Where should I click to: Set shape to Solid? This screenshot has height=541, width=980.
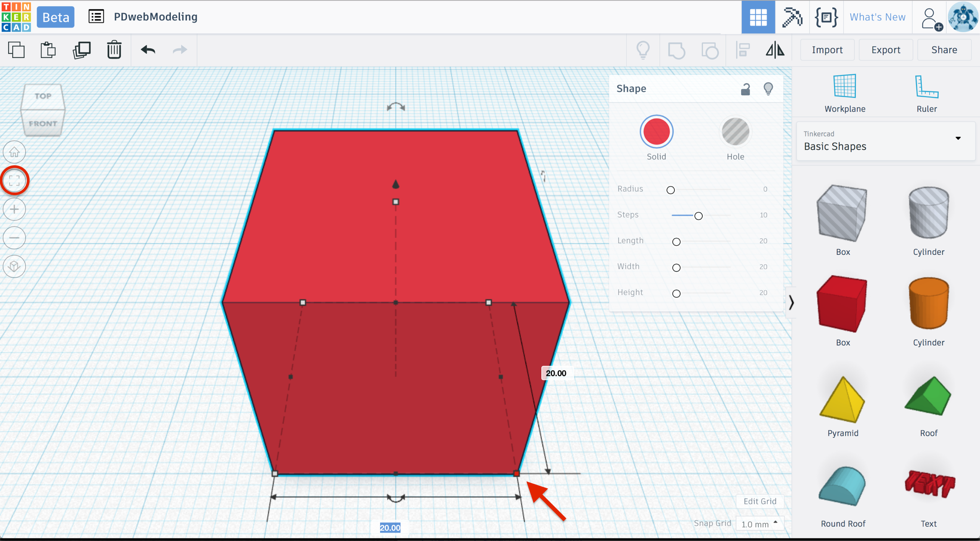pos(656,132)
